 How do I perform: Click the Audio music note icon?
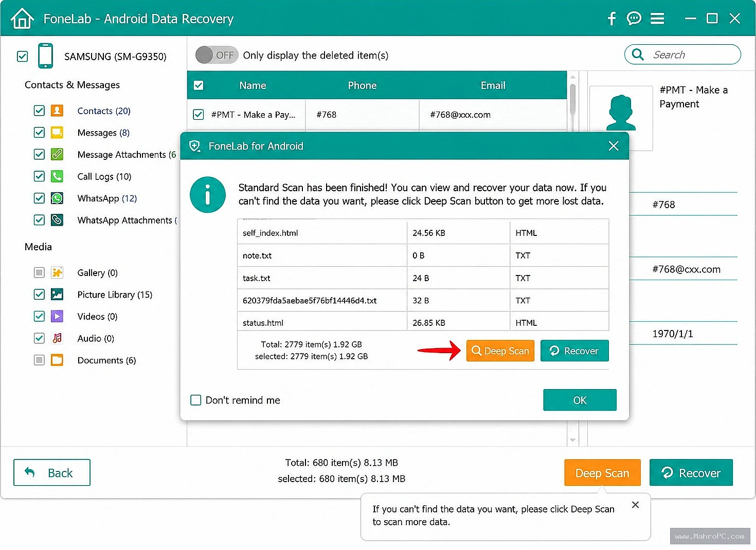tap(57, 338)
